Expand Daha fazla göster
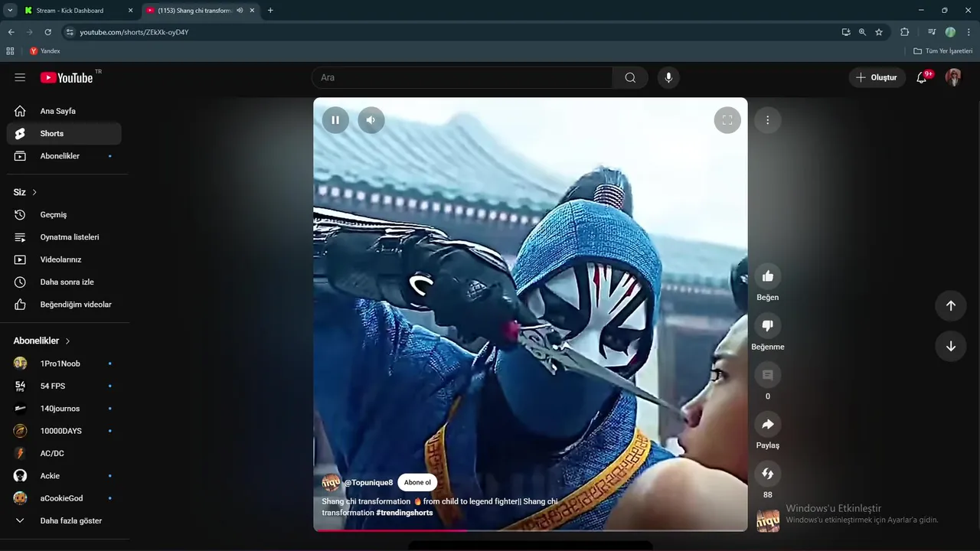This screenshot has width=980, height=551. (x=64, y=521)
